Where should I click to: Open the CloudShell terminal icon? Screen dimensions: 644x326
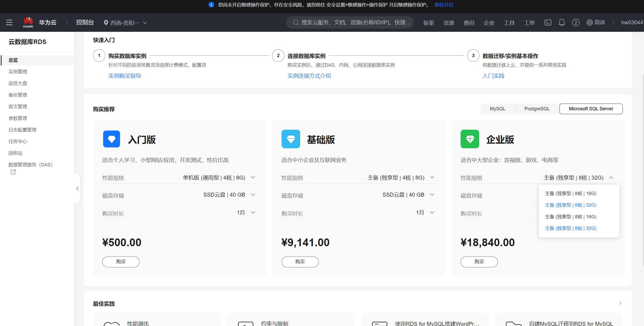548,22
